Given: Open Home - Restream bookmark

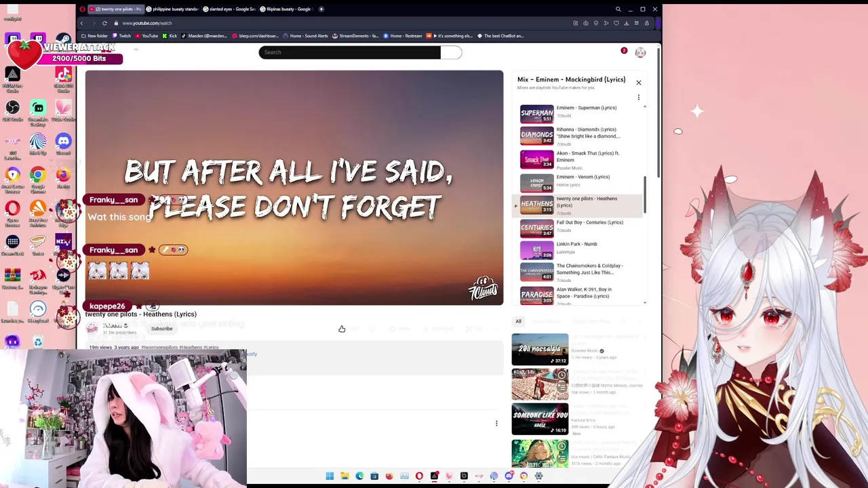Looking at the screenshot, I should point(403,36).
